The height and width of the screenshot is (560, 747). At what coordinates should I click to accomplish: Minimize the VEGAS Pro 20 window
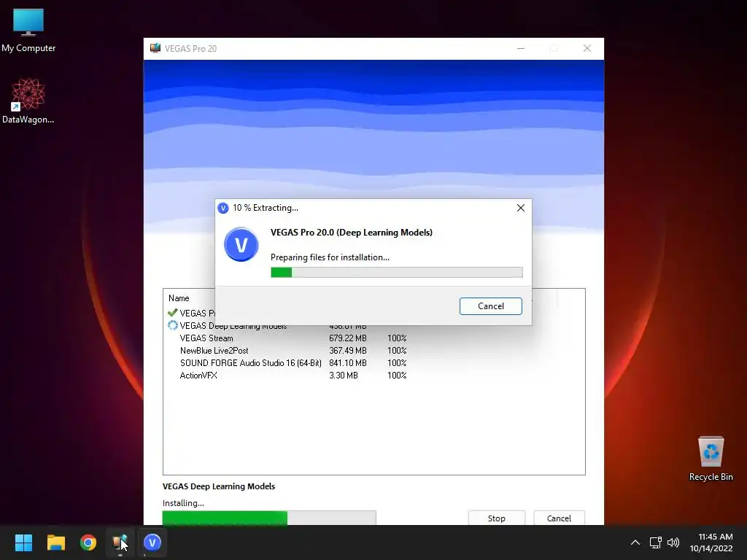[521, 49]
